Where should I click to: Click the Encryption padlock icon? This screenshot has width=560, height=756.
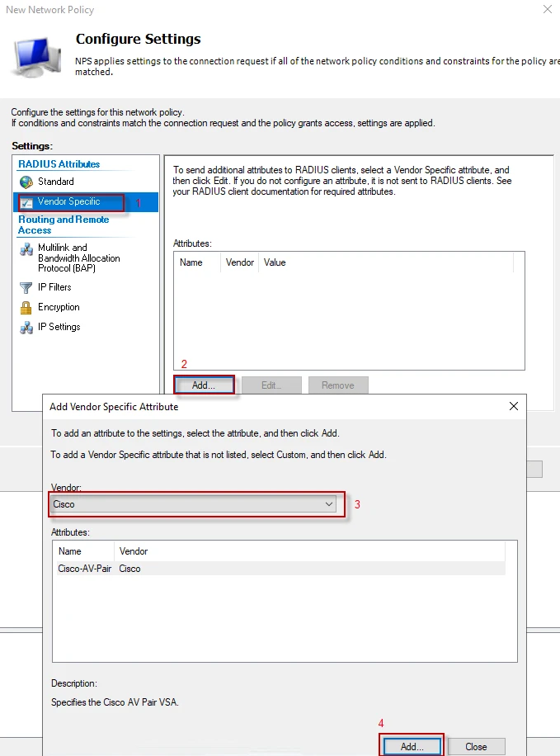(x=26, y=307)
